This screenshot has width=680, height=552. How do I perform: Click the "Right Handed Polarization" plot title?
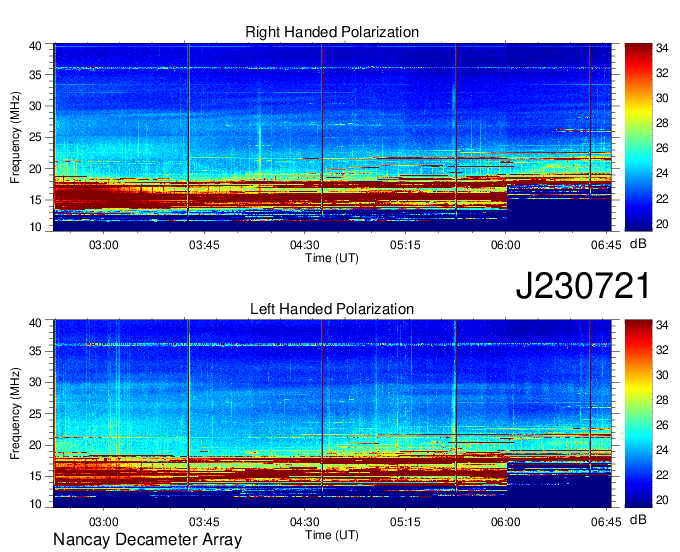(x=332, y=32)
